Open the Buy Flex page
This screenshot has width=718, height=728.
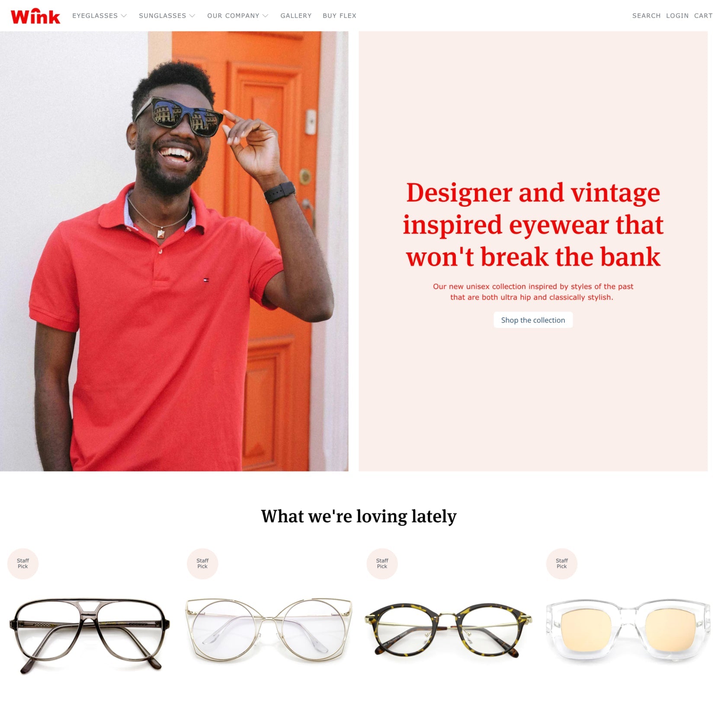(340, 16)
